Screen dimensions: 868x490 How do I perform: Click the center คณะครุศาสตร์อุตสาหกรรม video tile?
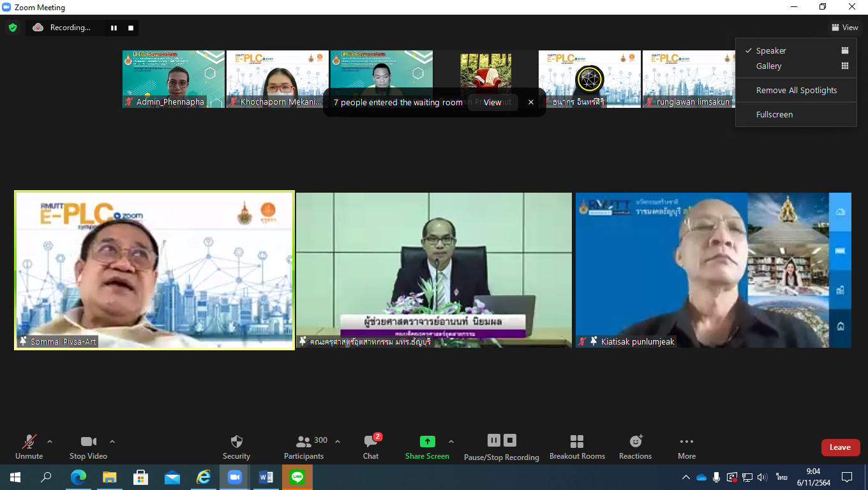click(x=433, y=270)
